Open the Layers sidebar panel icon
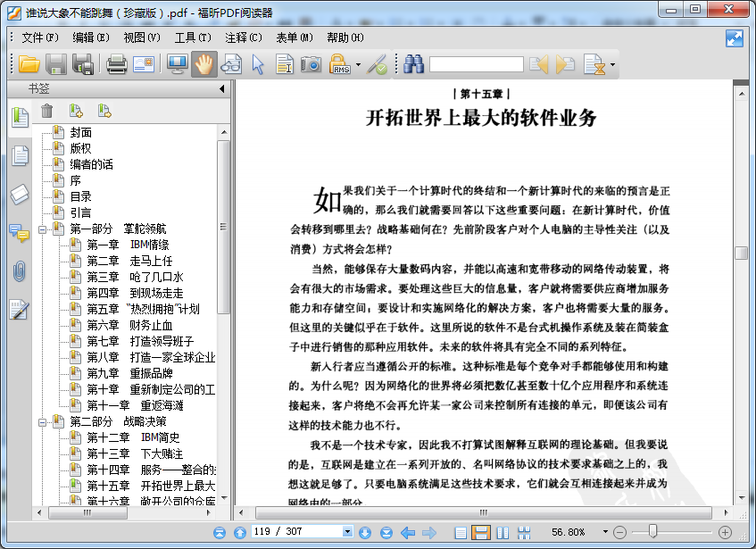 tap(20, 195)
